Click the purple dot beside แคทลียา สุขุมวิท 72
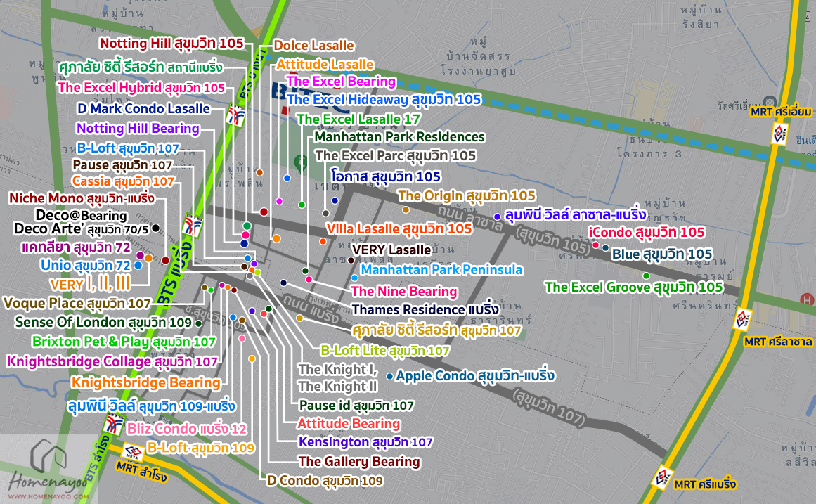 point(140,256)
